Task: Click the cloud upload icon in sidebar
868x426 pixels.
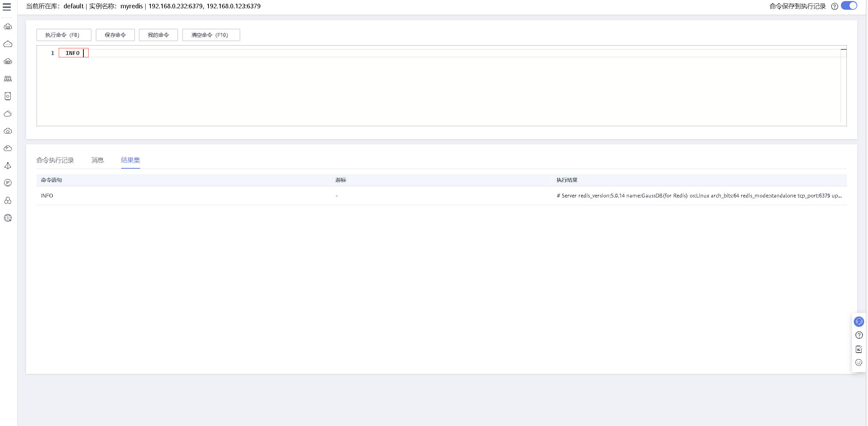Action: [8, 131]
